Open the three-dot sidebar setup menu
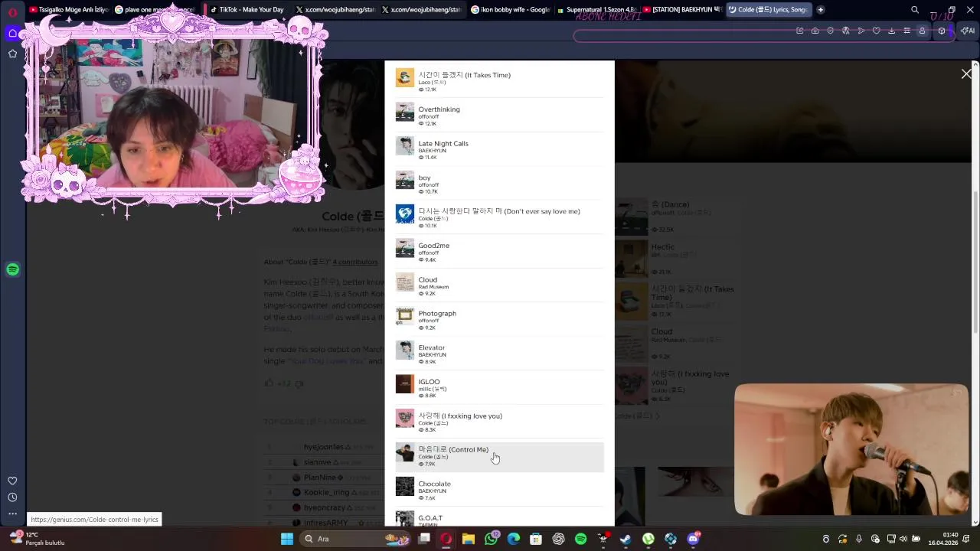This screenshot has height=551, width=980. [x=12, y=514]
